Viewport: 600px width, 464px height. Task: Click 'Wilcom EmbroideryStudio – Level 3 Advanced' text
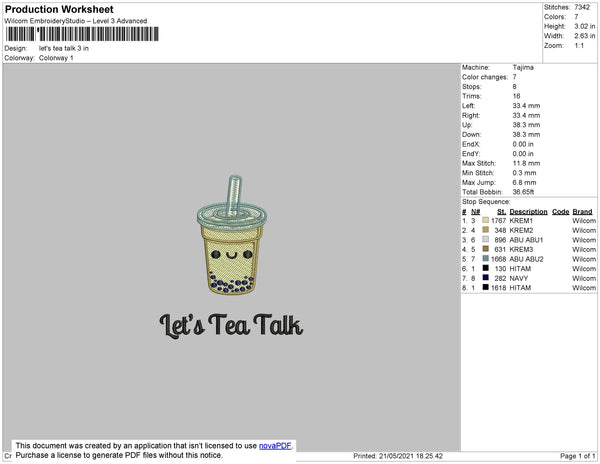76,21
